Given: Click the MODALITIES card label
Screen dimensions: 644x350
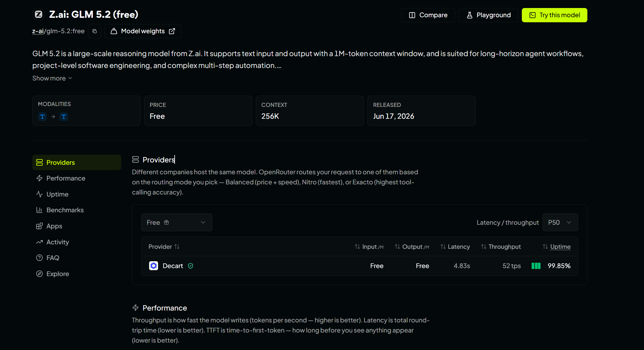Looking at the screenshot, I should click(x=54, y=104).
